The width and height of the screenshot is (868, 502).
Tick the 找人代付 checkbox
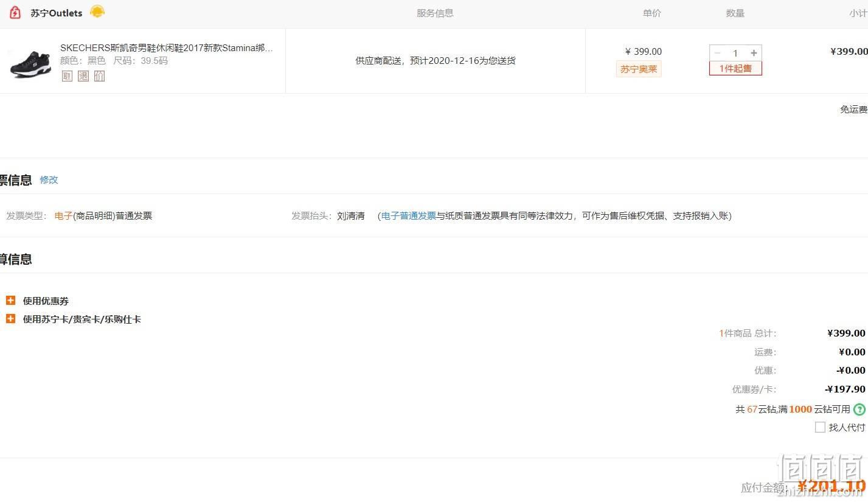[x=820, y=427]
